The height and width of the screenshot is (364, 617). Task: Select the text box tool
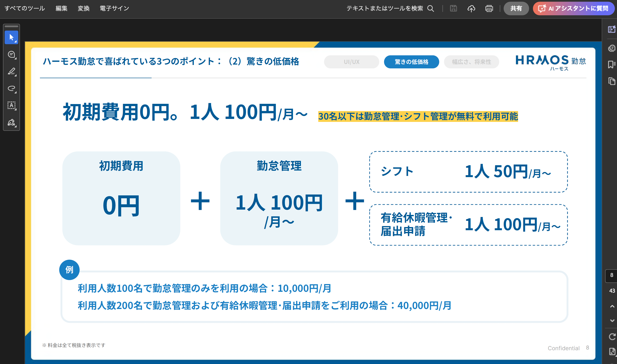coord(11,106)
